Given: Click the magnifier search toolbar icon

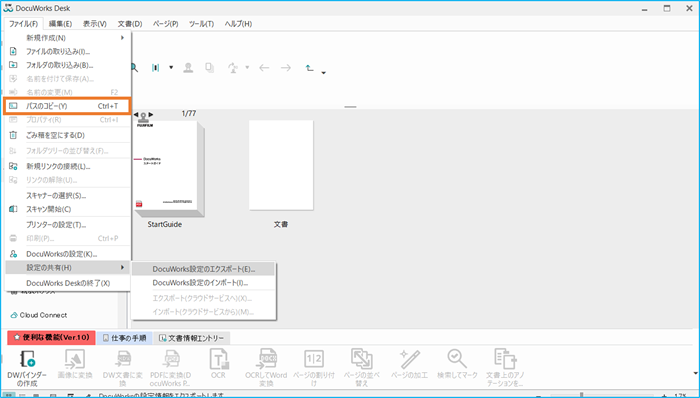Looking at the screenshot, I should [134, 68].
